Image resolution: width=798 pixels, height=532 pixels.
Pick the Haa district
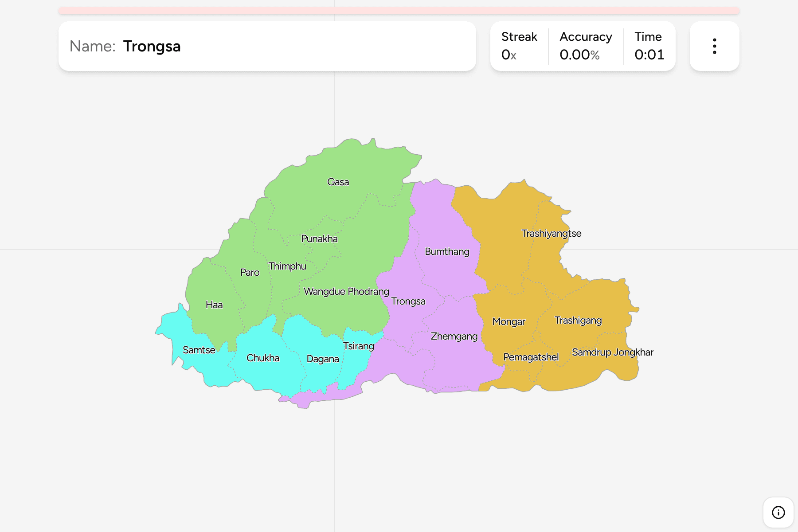point(214,305)
